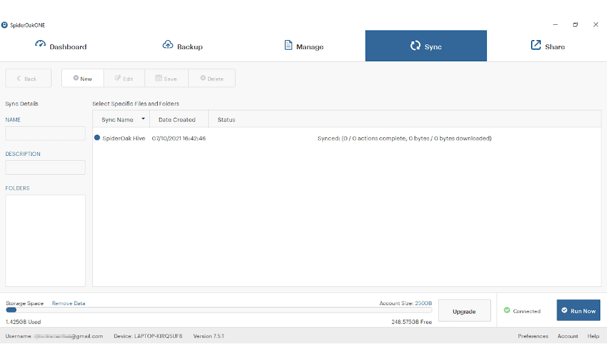The width and height of the screenshot is (607, 364).
Task: Click the date 07/10/2021 16:42:46
Action: [x=179, y=138]
